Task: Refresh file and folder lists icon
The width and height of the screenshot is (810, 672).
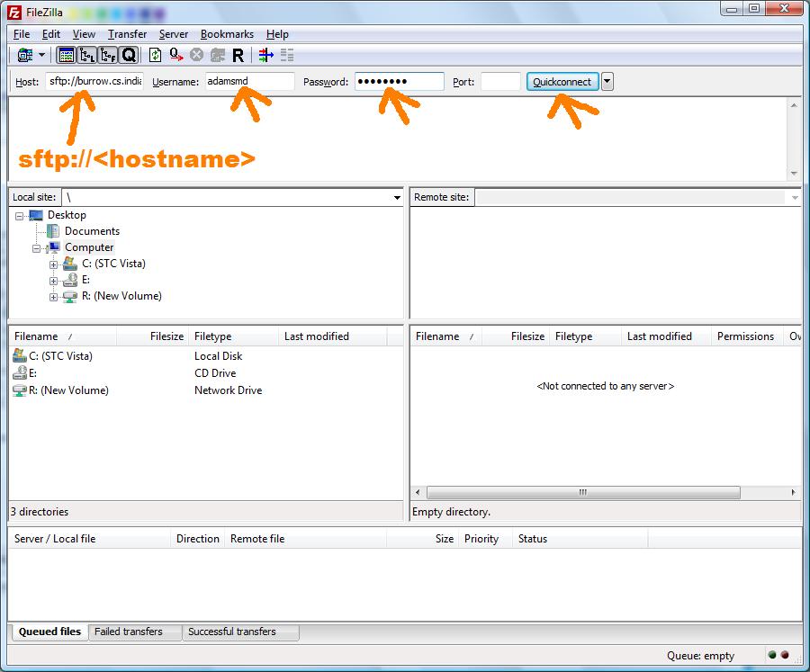Action: (155, 55)
